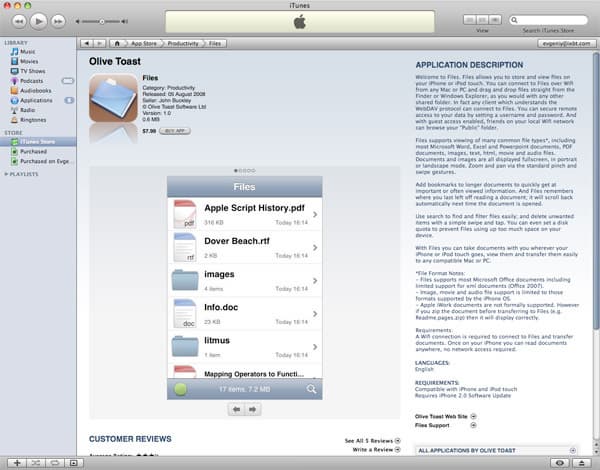This screenshot has width=600, height=470.
Task: Click the eye browse button
Action: [x=559, y=463]
